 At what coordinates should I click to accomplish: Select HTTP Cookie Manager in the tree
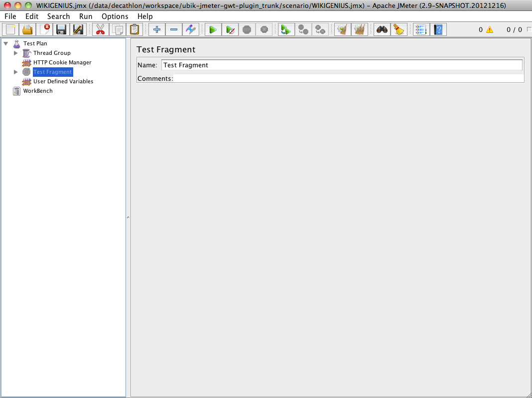[62, 62]
